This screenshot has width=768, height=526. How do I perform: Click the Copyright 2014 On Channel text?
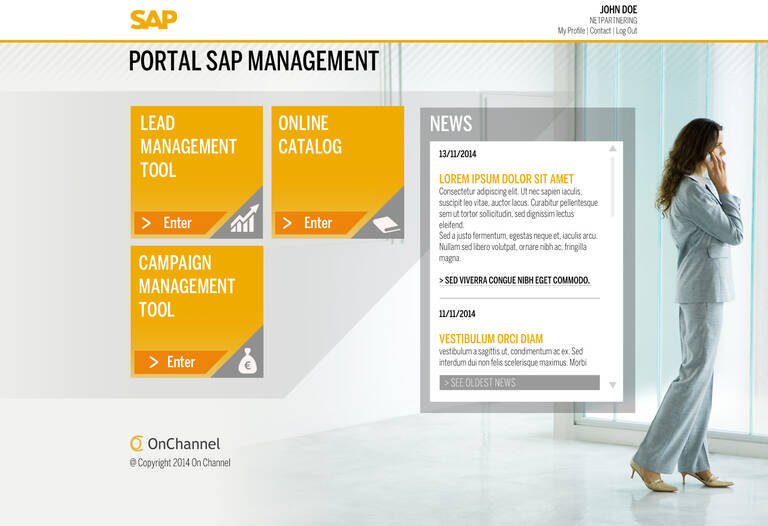tap(180, 463)
